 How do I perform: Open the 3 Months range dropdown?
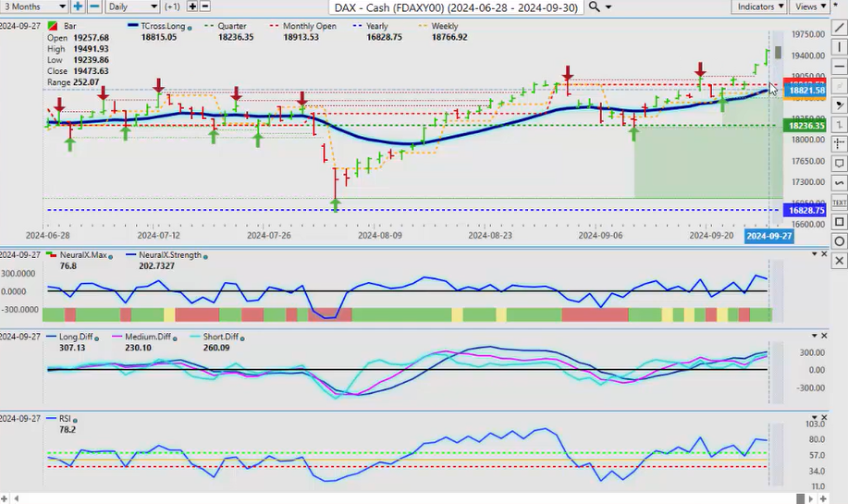[x=33, y=6]
